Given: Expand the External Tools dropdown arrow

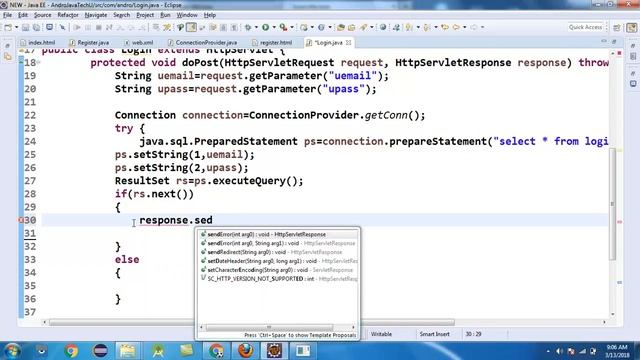Looking at the screenshot, I should click(292, 27).
